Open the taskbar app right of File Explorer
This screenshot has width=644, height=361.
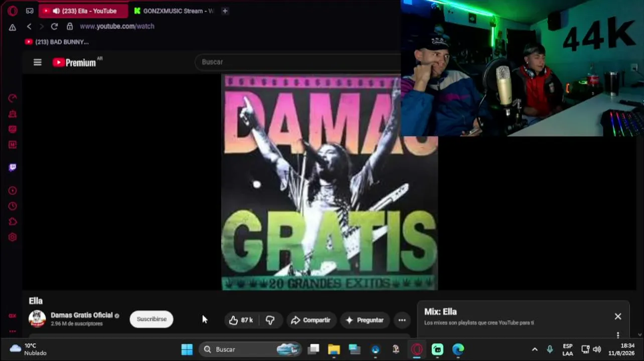355,349
